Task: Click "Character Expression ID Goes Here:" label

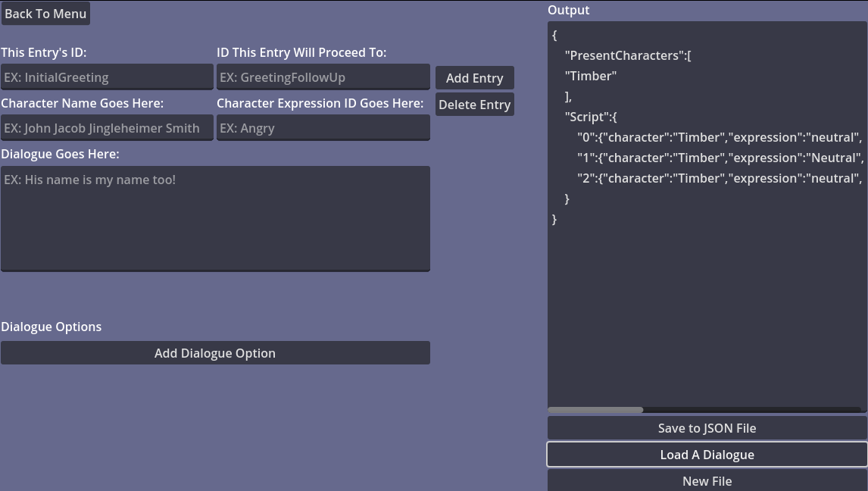Action: [x=320, y=104]
